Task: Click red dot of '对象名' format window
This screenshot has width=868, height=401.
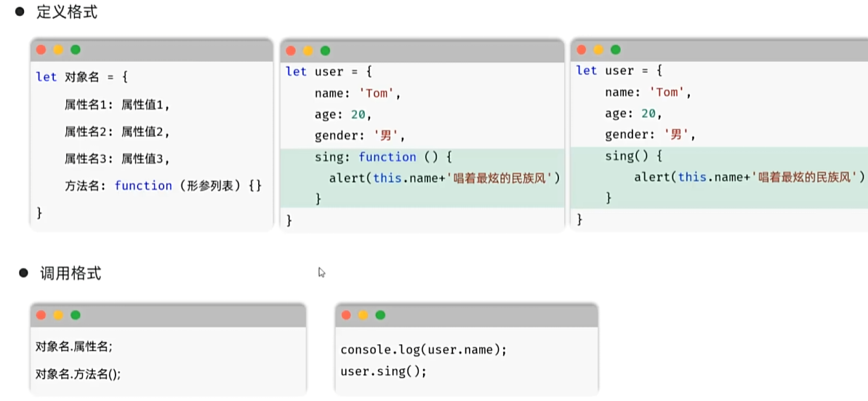Action: (x=41, y=49)
